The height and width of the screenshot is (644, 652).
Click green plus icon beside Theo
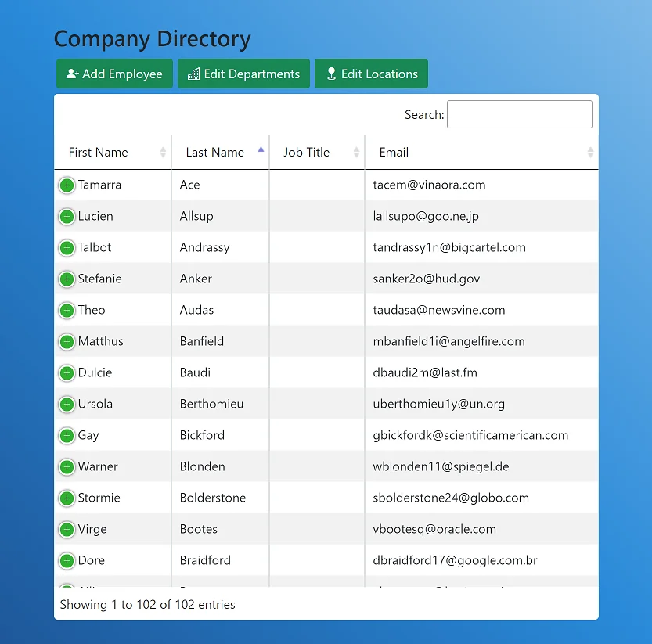click(67, 311)
